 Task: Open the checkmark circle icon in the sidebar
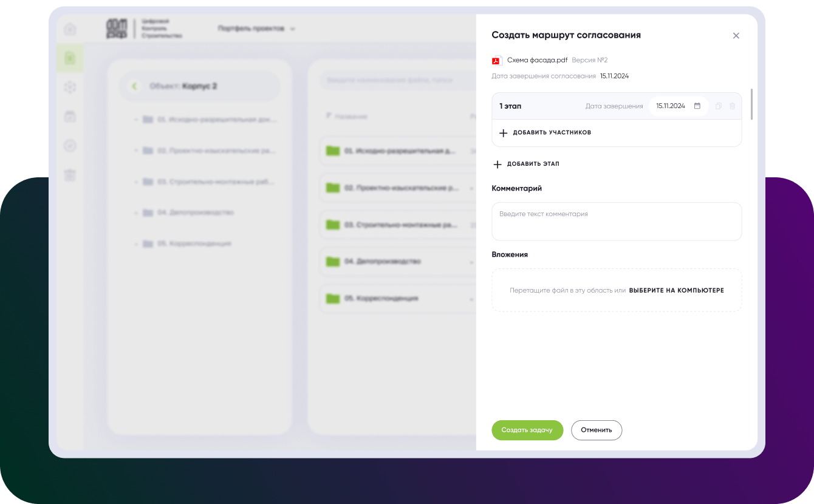(x=70, y=146)
